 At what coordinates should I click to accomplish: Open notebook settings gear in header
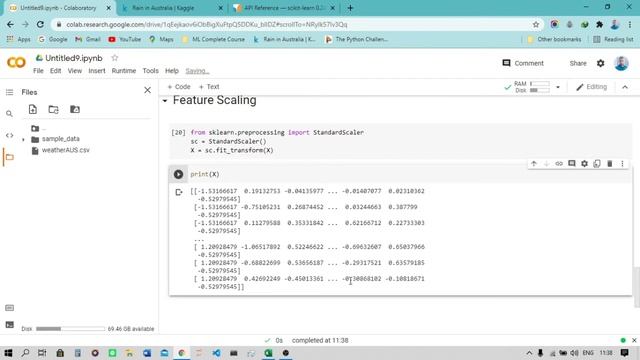(x=600, y=63)
